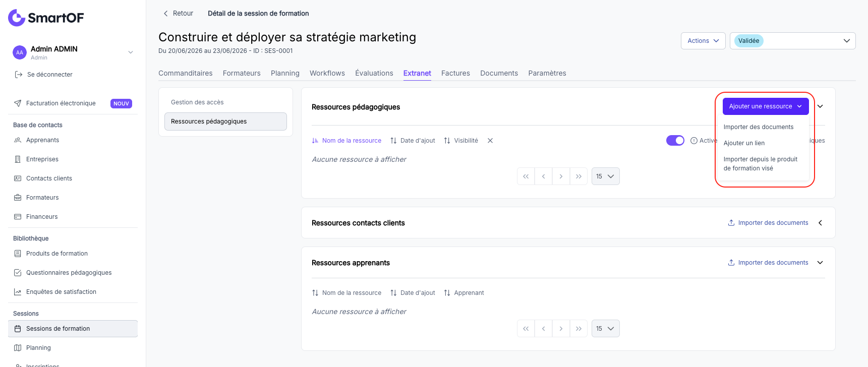Sort apprenants list by Date d'ajout

[413, 293]
